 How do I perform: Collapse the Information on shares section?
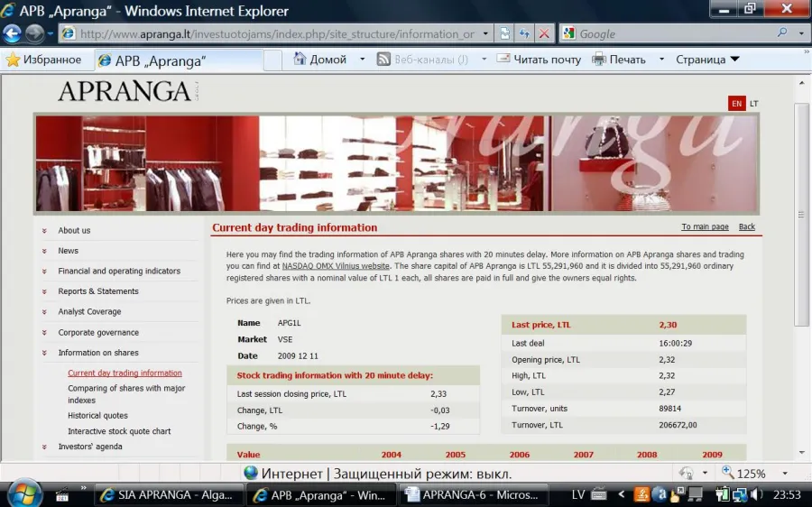point(98,353)
